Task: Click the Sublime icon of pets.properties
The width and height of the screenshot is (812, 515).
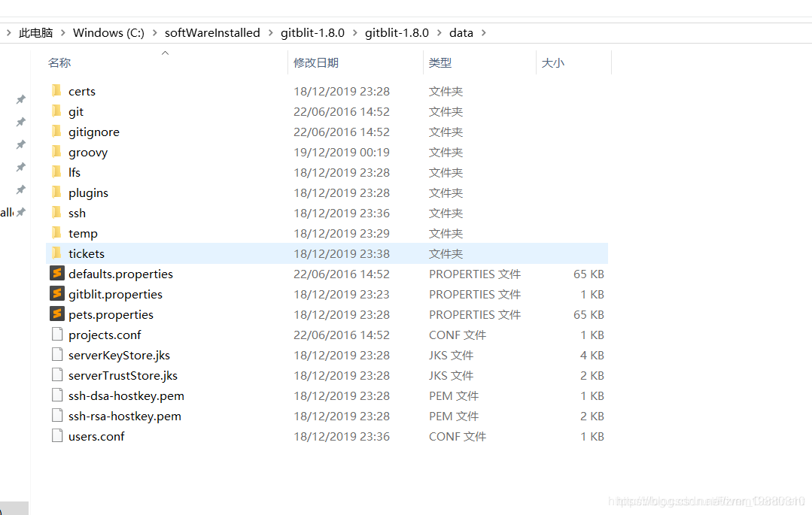Action: pos(57,314)
